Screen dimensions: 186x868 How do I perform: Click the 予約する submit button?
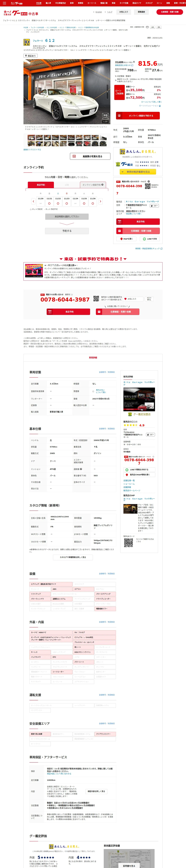tap(67, 231)
